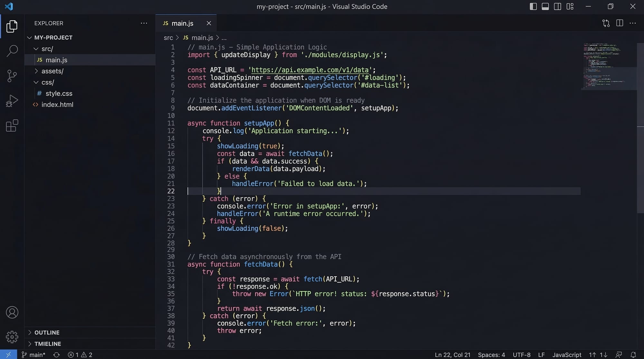The image size is (644, 359).
Task: Open the Source Control view
Action: pyautogui.click(x=12, y=76)
